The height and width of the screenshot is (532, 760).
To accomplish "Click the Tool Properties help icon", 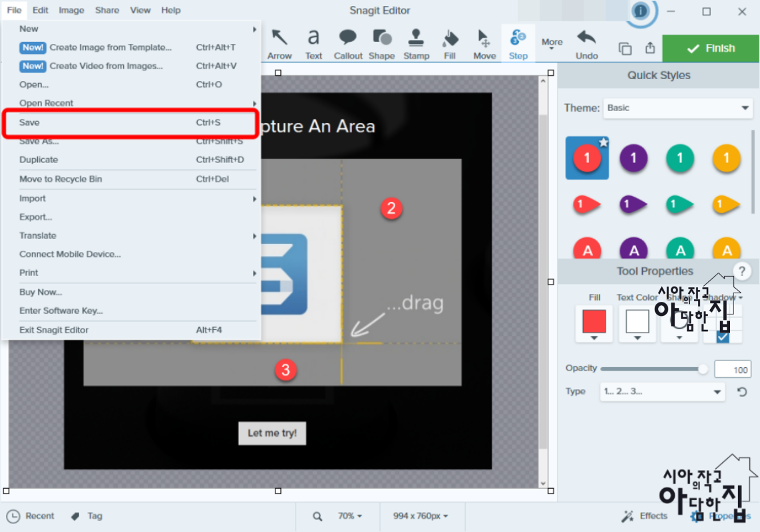I will pos(741,271).
